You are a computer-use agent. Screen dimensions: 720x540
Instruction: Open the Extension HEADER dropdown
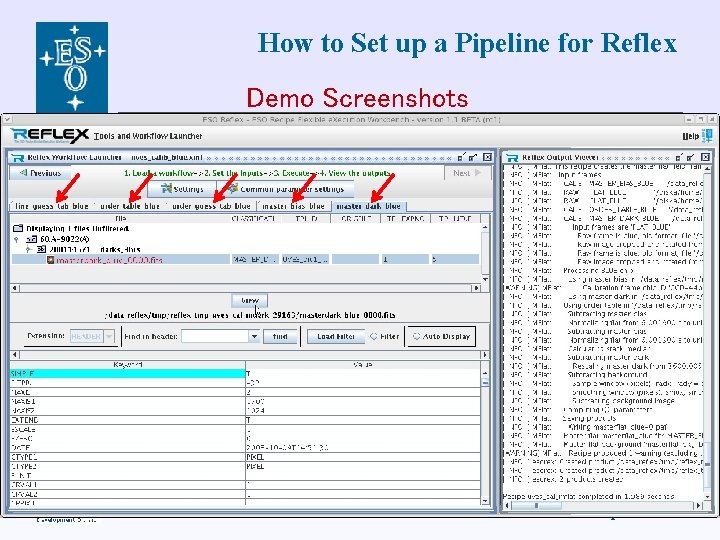point(92,336)
